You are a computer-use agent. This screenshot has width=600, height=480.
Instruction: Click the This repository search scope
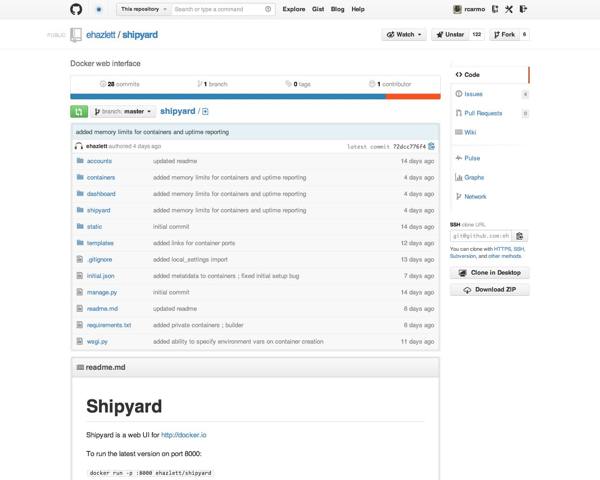(x=142, y=9)
